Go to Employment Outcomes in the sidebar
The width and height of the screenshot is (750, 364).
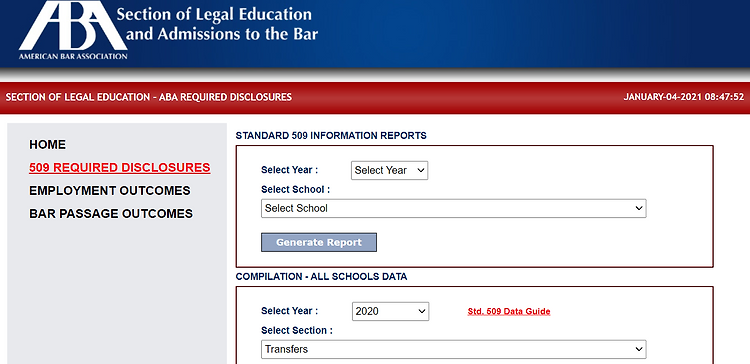tap(110, 190)
